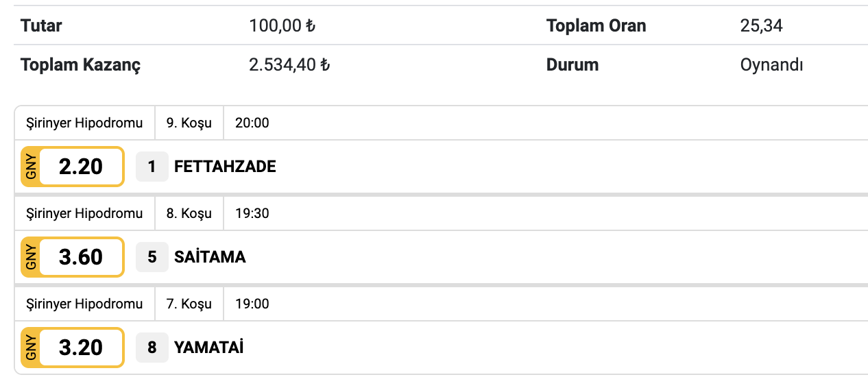Screen dimensions: 868x388
Task: Click number 8 badge beside YAMATAİ
Action: pos(152,348)
